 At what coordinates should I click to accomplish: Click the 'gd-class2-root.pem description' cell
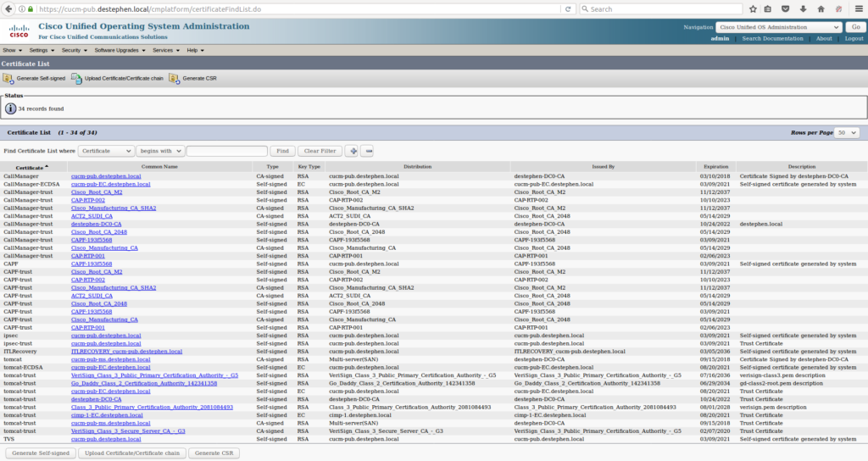click(781, 383)
